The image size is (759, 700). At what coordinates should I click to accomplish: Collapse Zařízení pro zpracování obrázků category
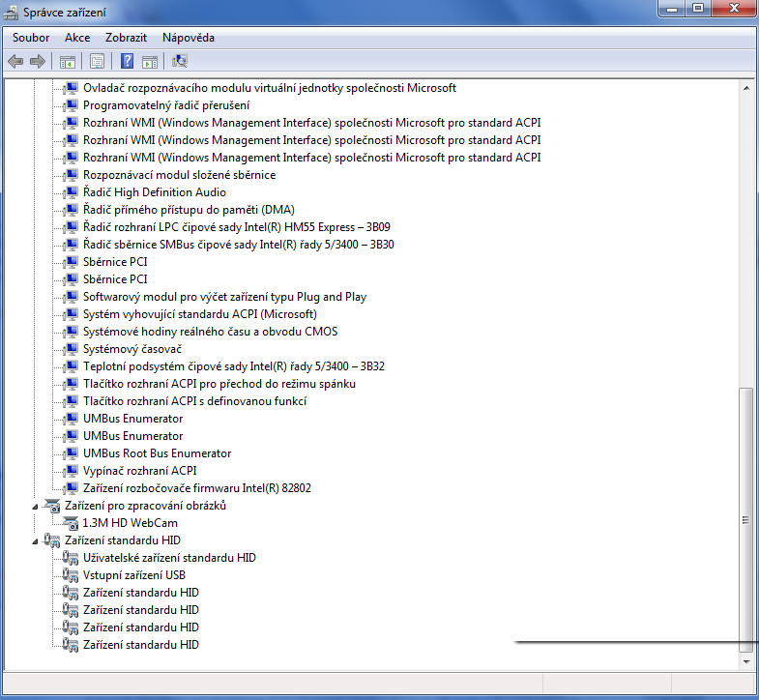coord(37,506)
